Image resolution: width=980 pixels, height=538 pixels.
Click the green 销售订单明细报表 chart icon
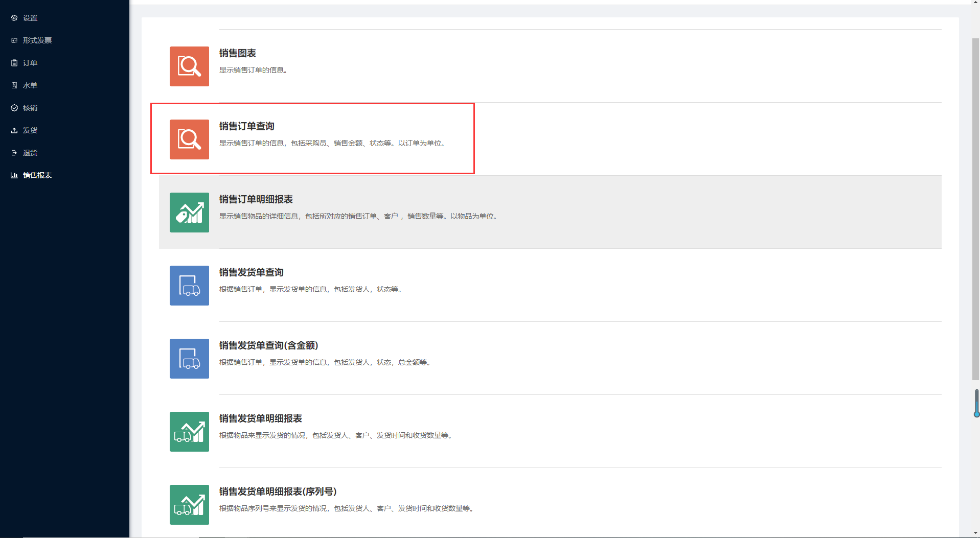point(189,213)
